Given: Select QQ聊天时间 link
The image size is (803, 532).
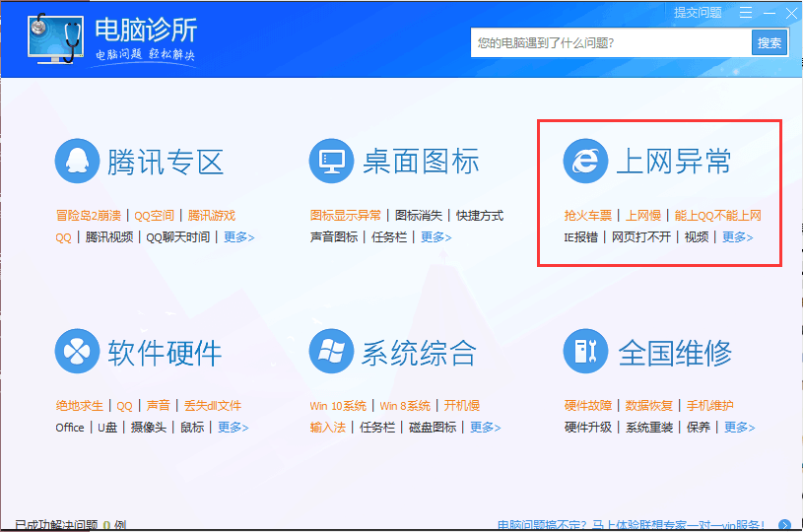Looking at the screenshot, I should [177, 237].
